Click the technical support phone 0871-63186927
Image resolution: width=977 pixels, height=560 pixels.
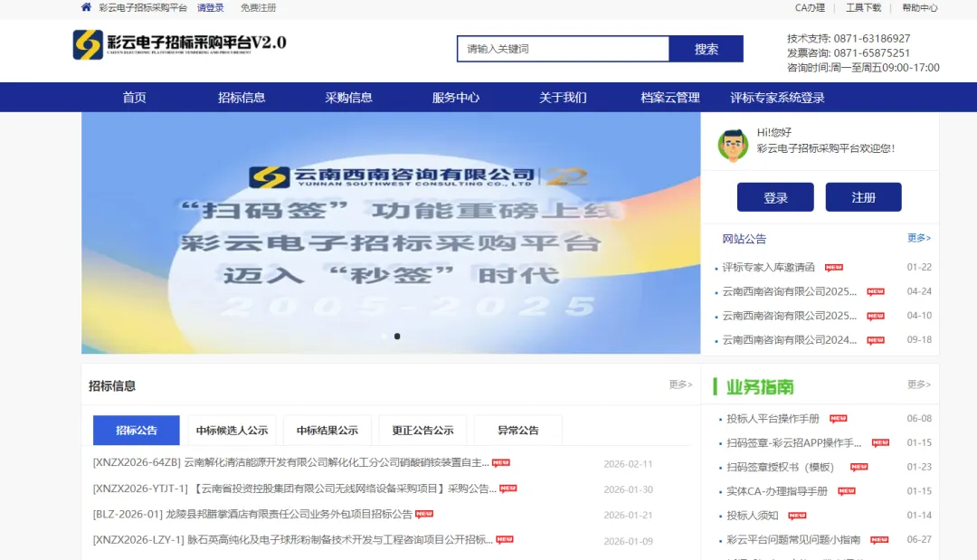coord(872,39)
